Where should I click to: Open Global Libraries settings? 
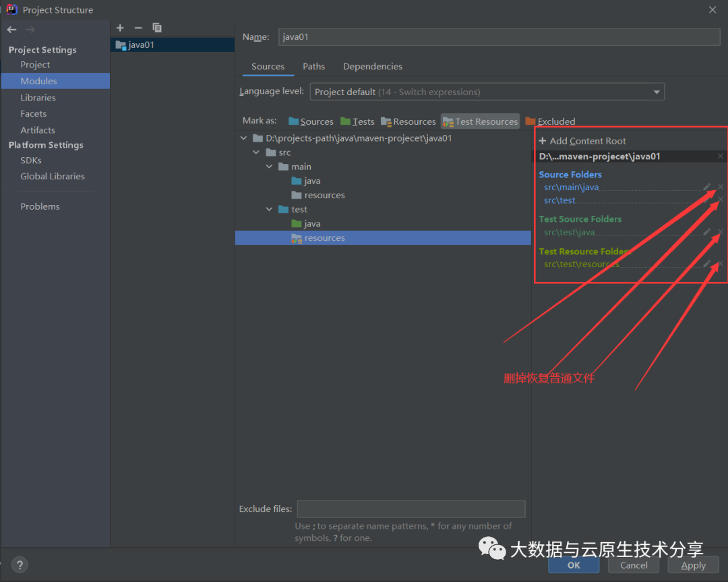click(x=53, y=176)
